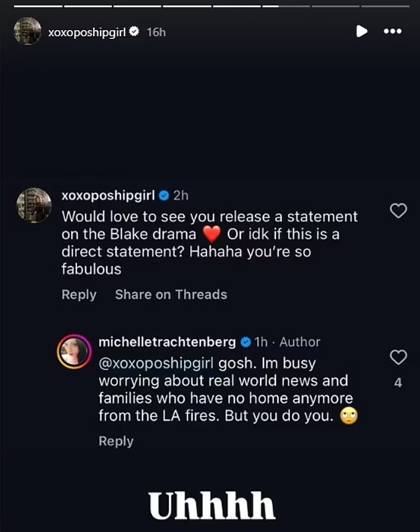The width and height of the screenshot is (420, 532).
Task: Click verified badge next to story username
Action: (134, 31)
